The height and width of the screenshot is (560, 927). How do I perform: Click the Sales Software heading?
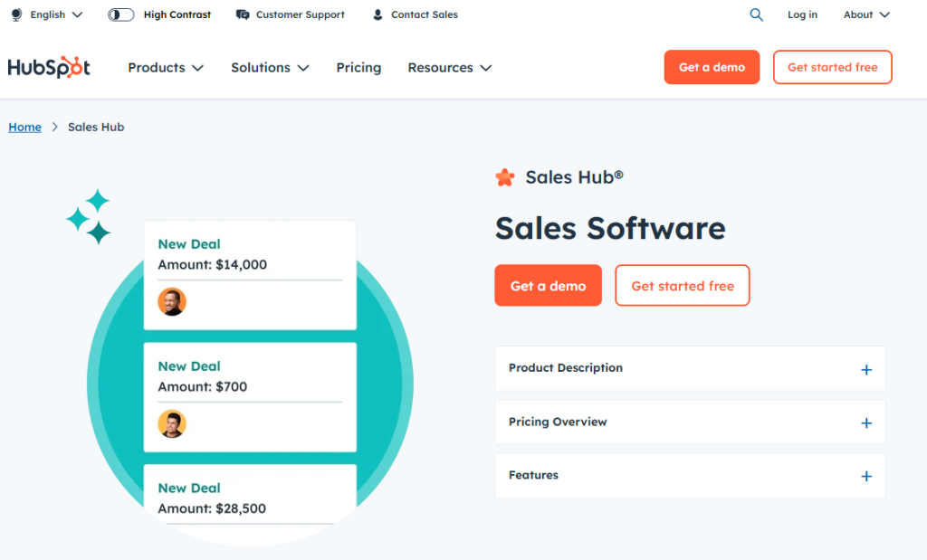(610, 229)
